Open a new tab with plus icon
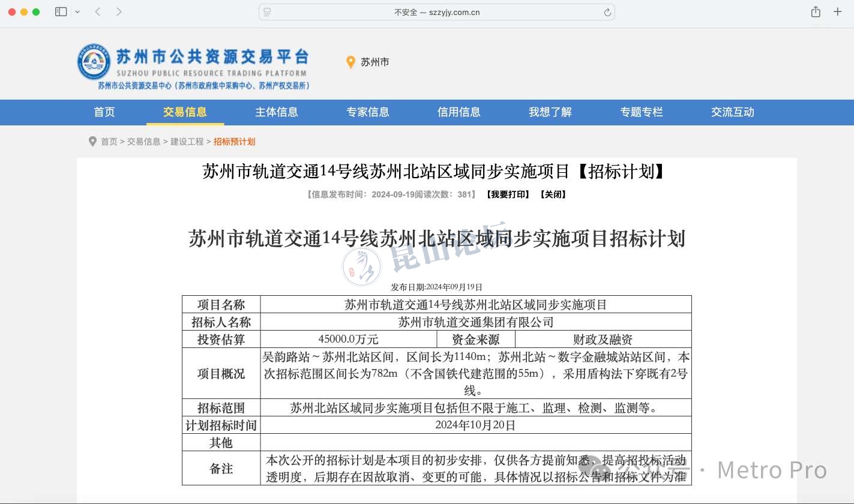854x504 pixels. coord(837,12)
